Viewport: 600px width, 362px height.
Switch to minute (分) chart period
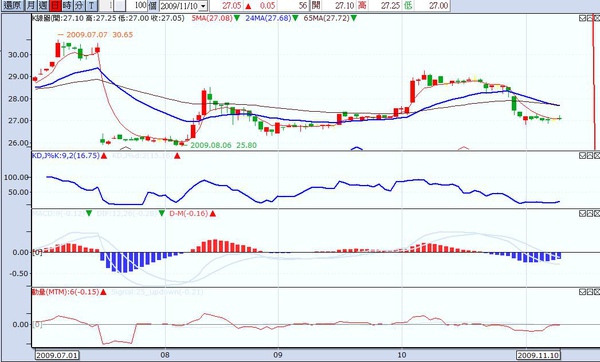coord(79,5)
